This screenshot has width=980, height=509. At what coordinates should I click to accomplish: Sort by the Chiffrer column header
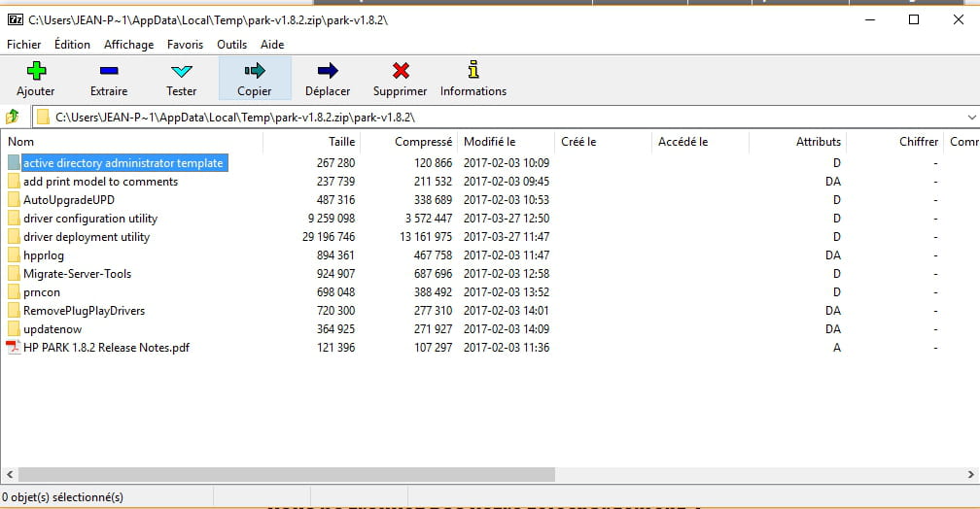[x=895, y=142]
